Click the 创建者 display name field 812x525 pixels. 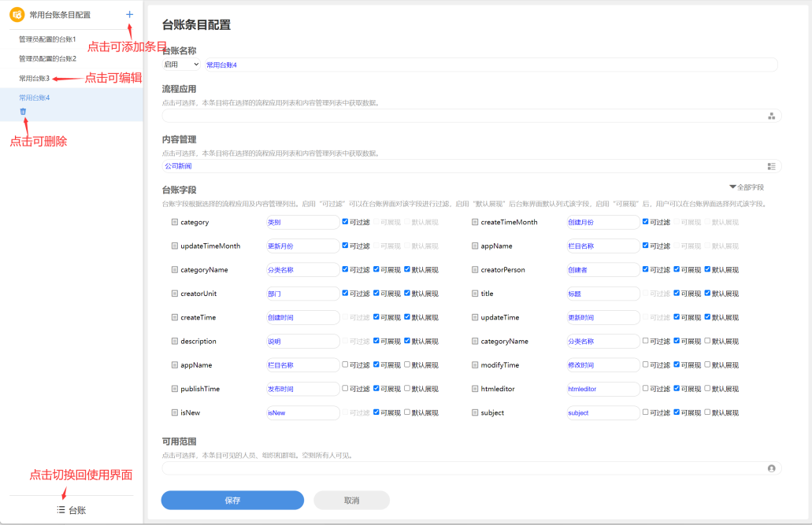point(603,270)
